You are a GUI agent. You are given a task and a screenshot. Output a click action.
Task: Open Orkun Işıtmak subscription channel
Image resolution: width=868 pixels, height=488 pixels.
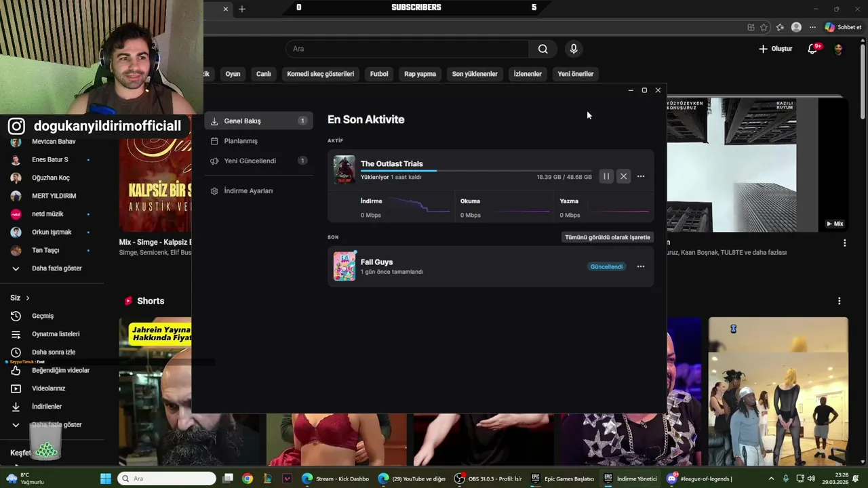[52, 232]
